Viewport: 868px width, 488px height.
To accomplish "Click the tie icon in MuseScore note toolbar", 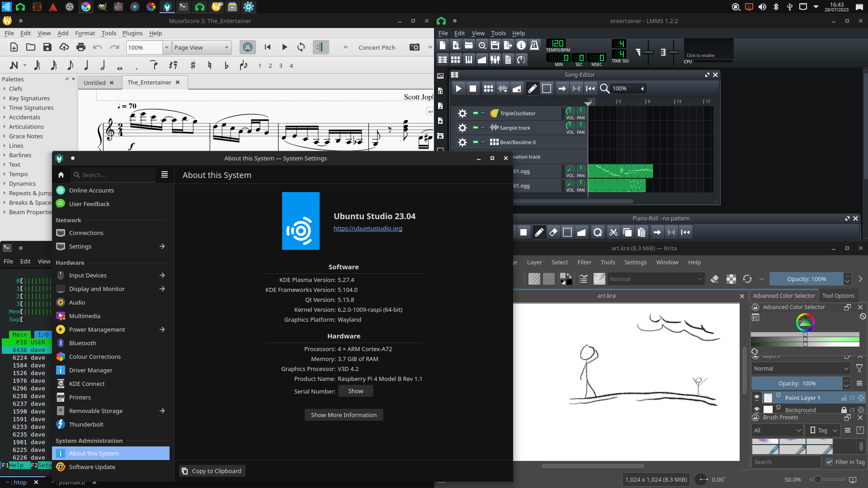I will (x=154, y=66).
